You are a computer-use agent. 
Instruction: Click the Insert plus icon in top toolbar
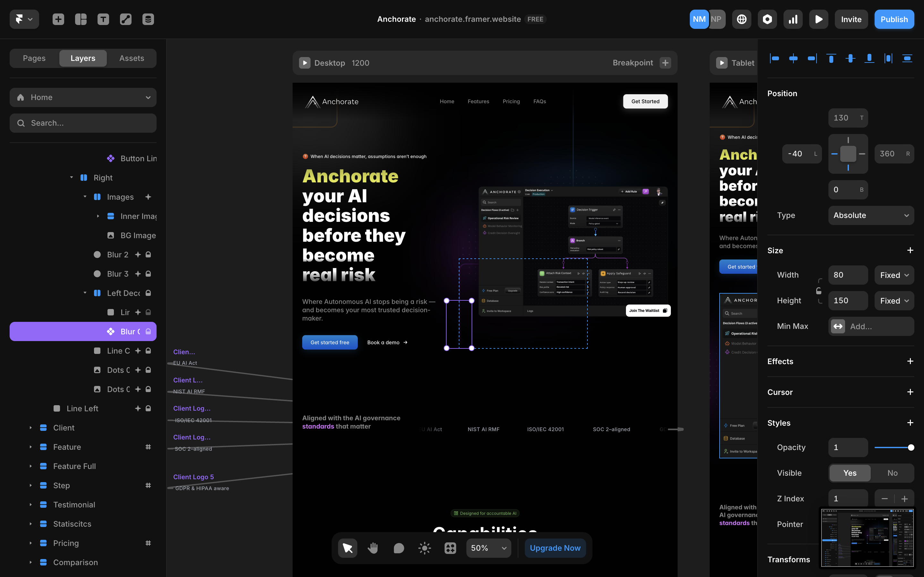point(58,19)
